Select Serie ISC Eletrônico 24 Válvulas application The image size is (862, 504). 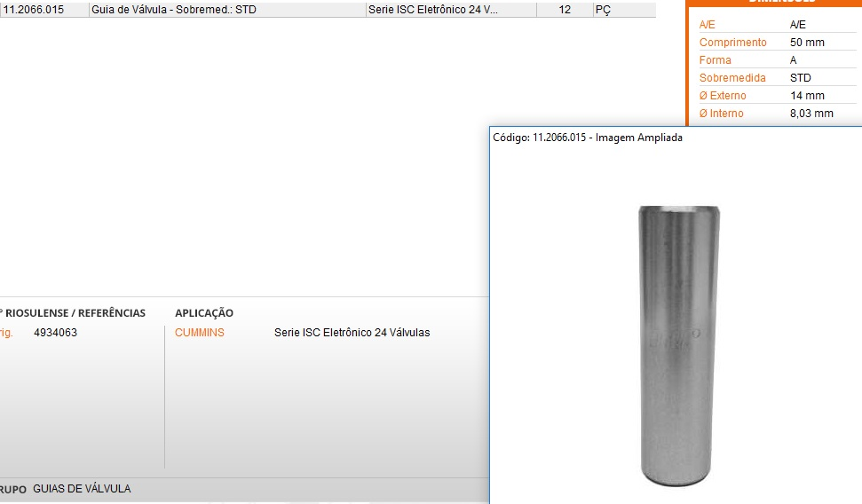click(x=352, y=333)
